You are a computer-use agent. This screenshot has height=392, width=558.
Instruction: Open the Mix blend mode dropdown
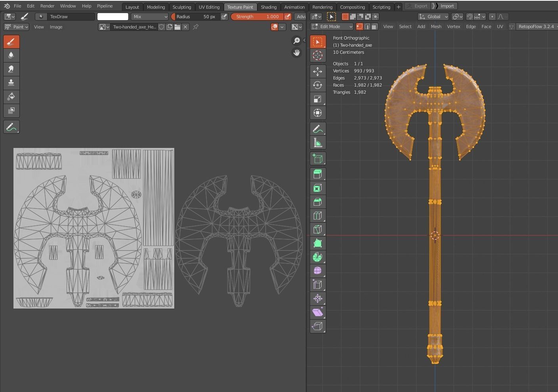150,17
